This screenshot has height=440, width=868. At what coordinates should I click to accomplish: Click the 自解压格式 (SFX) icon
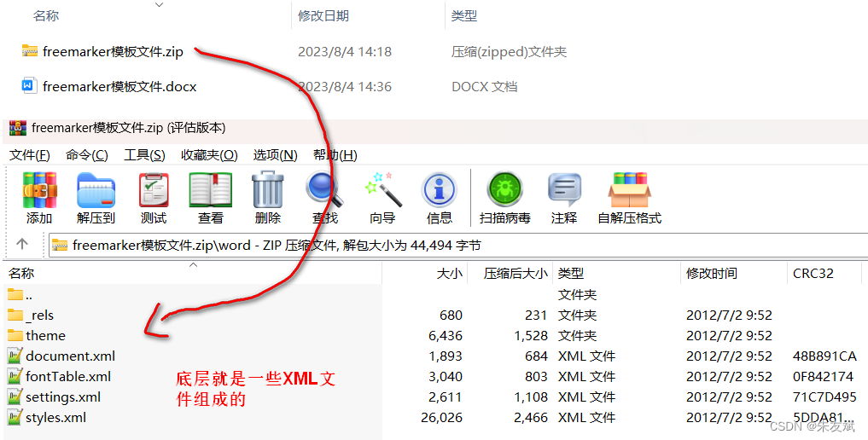pos(629,190)
